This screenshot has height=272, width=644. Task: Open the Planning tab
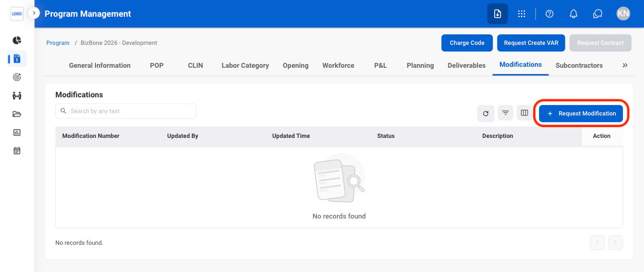[x=420, y=65]
